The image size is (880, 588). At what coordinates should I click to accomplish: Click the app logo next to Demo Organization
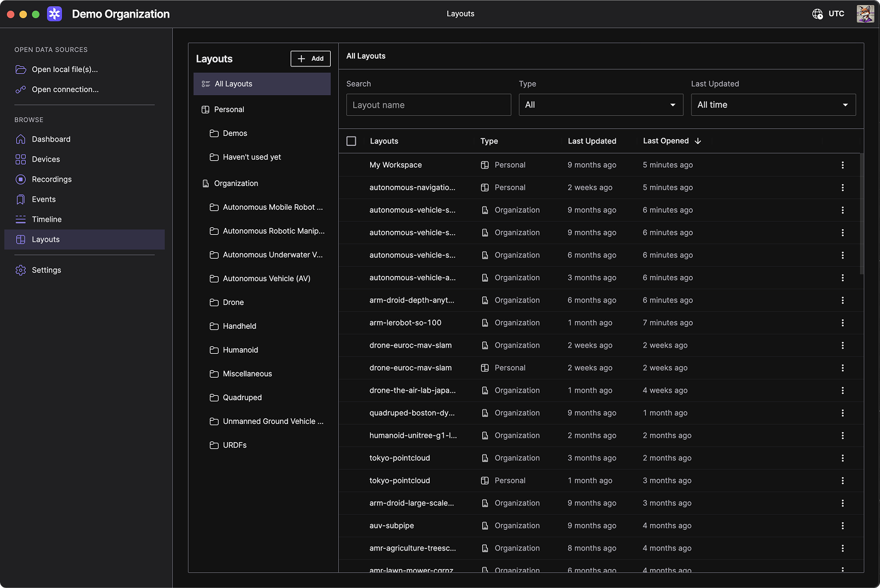tap(54, 14)
